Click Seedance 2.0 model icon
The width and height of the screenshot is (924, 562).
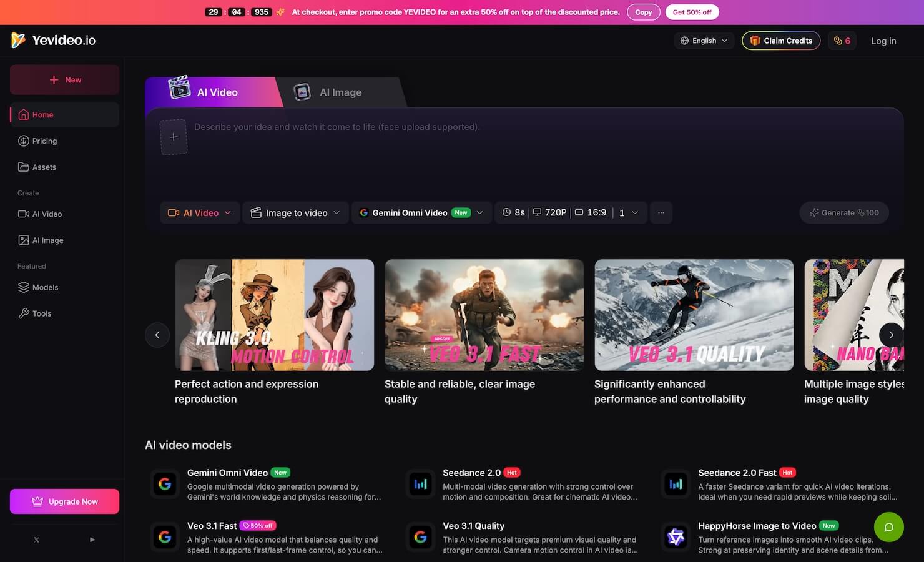click(421, 484)
